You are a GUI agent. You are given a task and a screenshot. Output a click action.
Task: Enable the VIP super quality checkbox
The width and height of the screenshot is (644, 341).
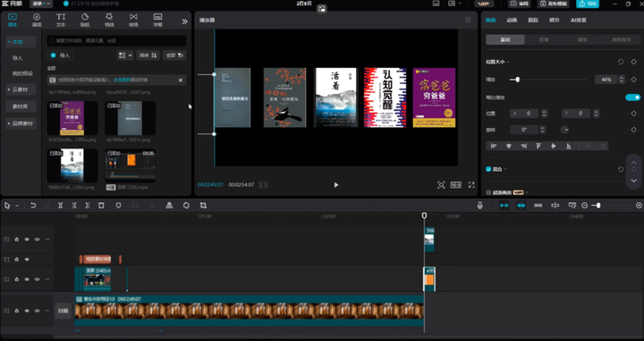pyautogui.click(x=488, y=192)
